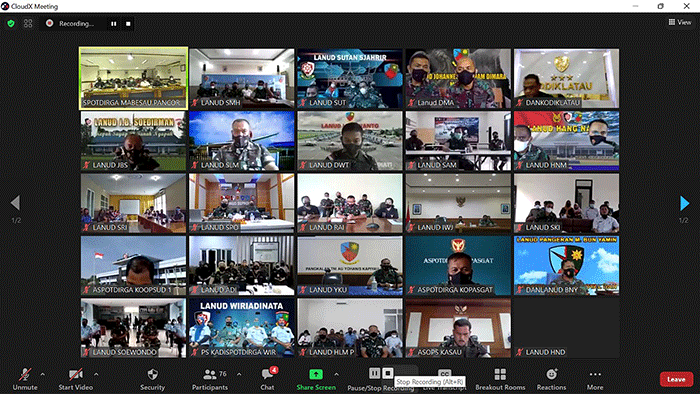Select the PS KADISPOTDIRGA WIR video tile

click(242, 328)
